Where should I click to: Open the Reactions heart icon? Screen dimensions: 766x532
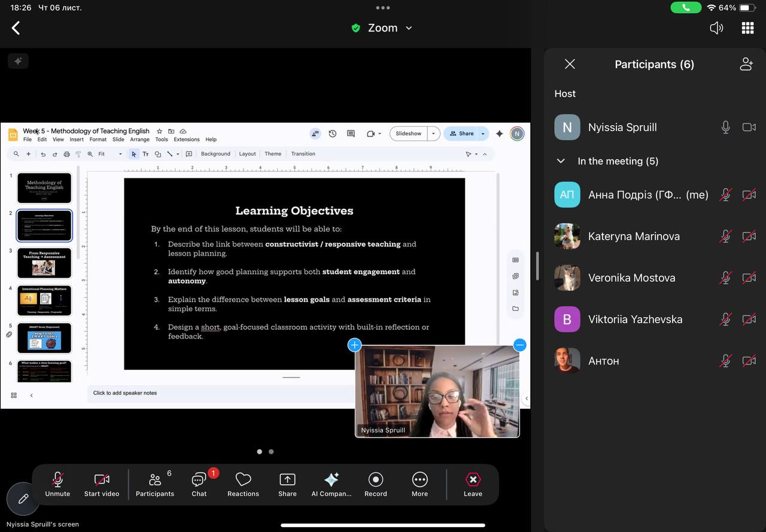click(243, 480)
